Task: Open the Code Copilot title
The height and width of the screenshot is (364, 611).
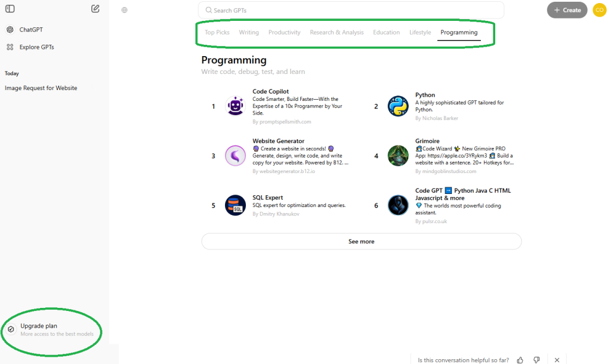Action: tap(270, 91)
